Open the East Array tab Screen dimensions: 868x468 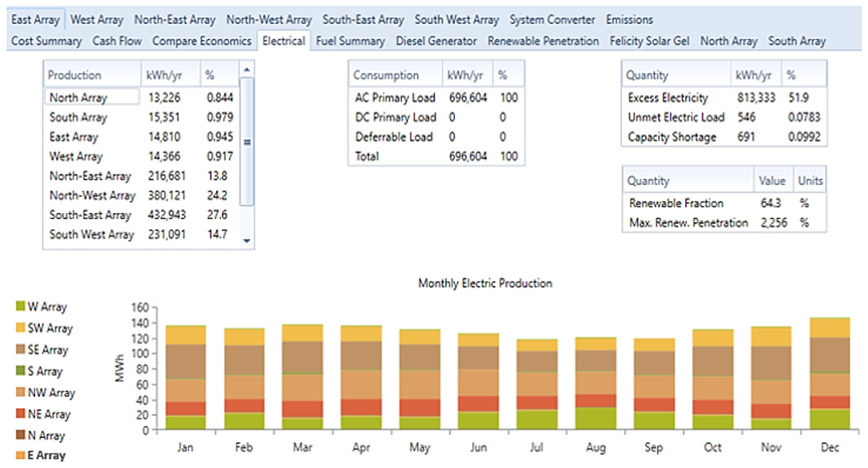[x=35, y=20]
